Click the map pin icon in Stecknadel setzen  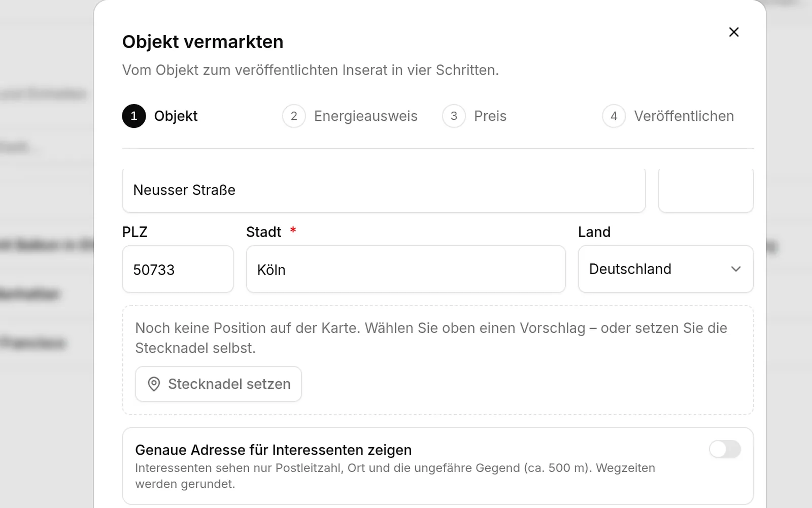(x=154, y=384)
